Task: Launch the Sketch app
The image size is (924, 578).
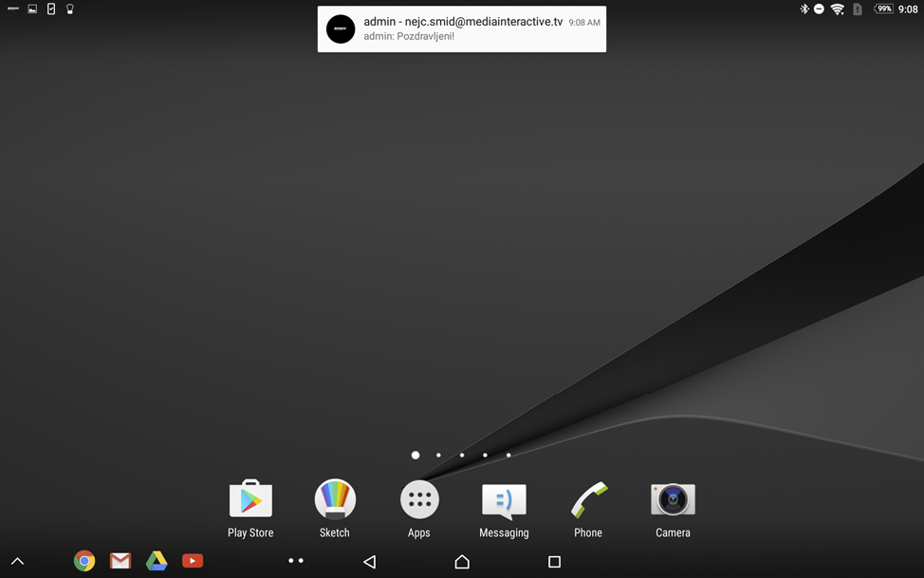Action: coord(335,509)
